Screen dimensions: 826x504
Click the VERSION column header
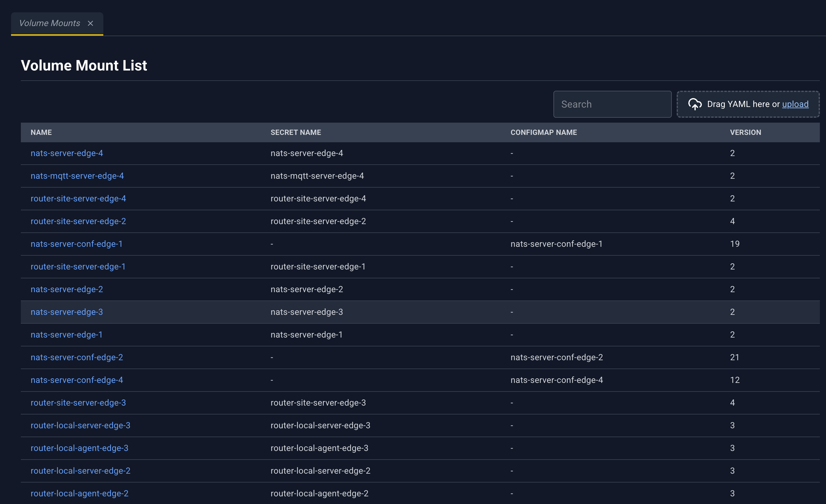tap(745, 132)
